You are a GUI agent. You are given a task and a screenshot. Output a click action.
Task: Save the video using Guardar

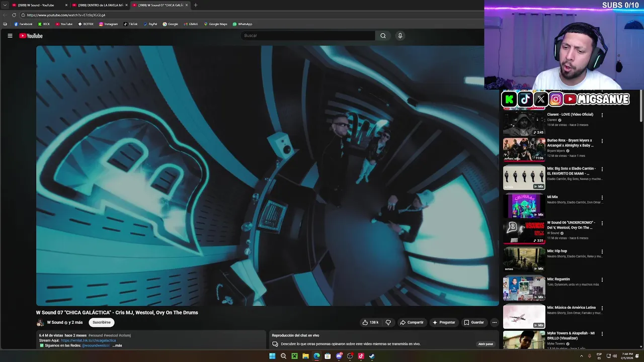click(474, 322)
